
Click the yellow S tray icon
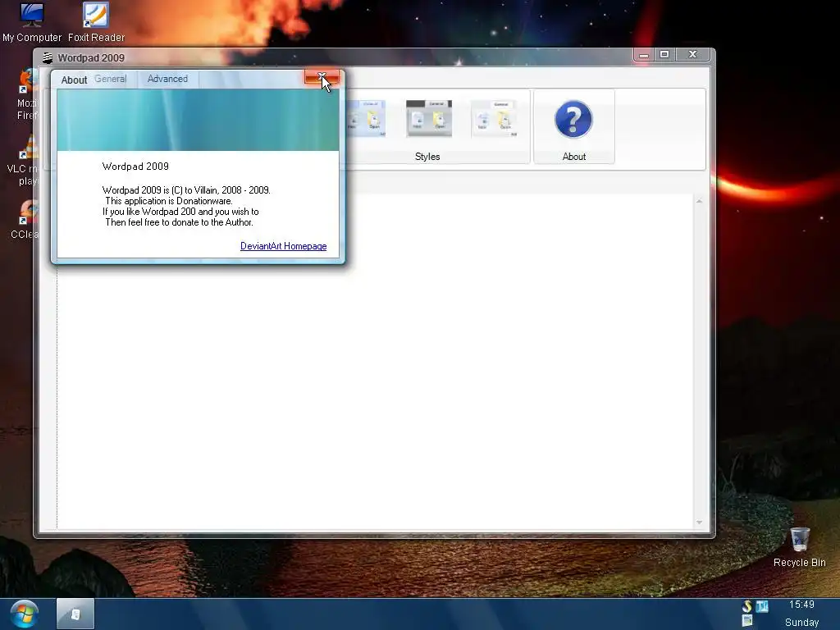click(x=746, y=606)
